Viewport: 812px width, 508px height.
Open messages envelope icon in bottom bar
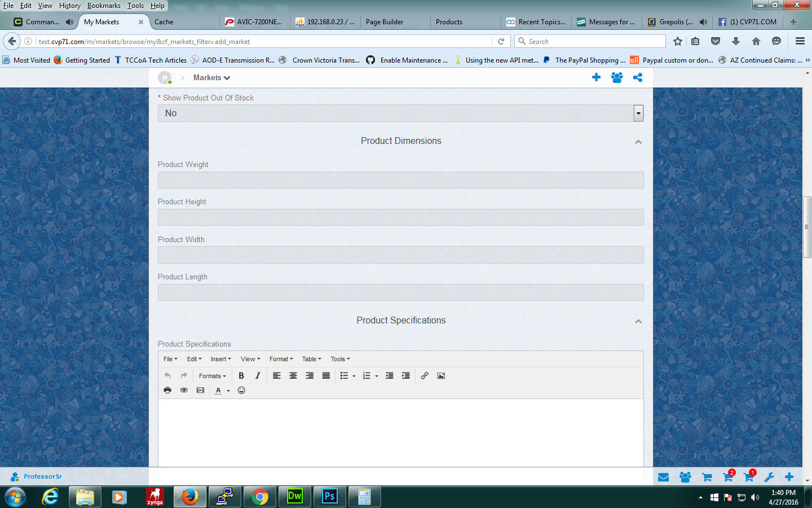point(663,478)
